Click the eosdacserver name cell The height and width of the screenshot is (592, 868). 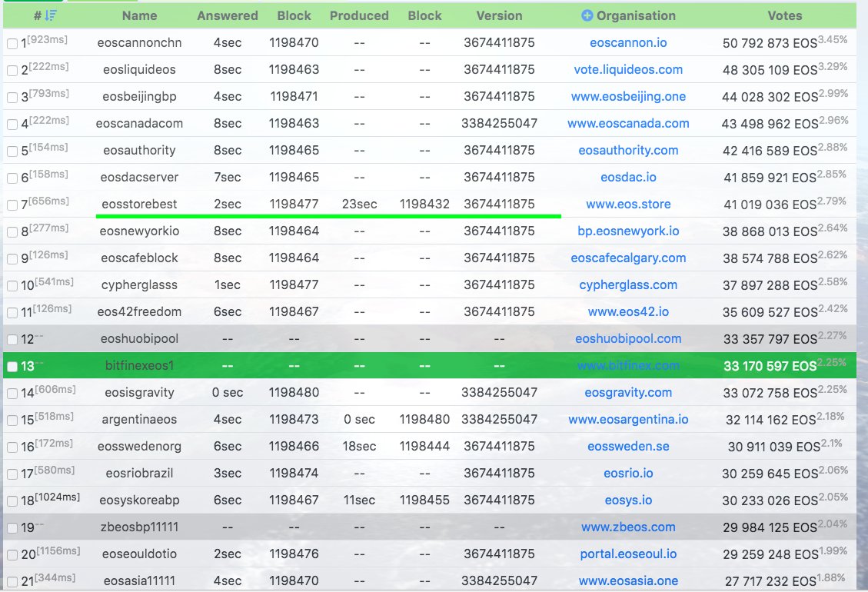[x=139, y=177]
